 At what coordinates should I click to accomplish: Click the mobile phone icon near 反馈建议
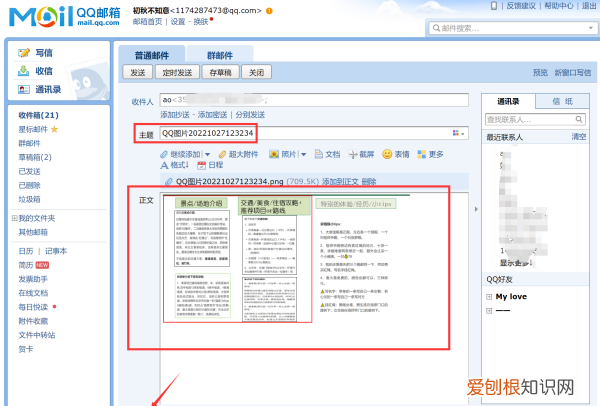(x=494, y=5)
